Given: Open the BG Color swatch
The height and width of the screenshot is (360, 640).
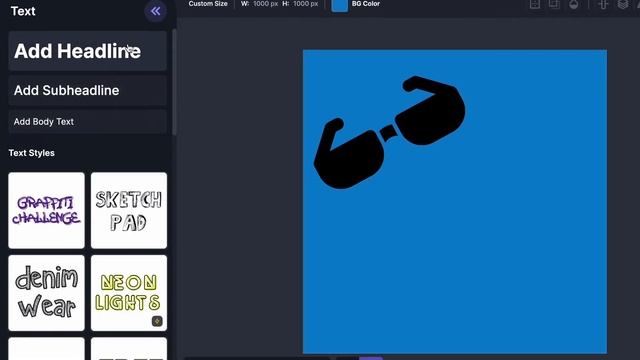Looking at the screenshot, I should tap(340, 5).
